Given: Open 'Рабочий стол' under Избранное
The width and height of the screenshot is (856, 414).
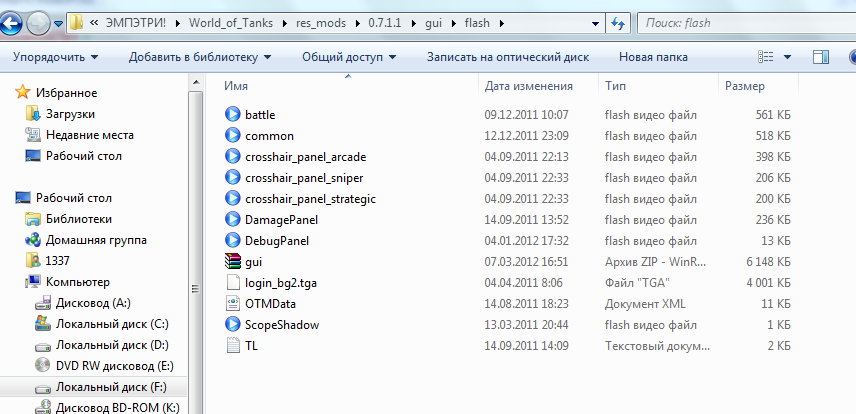Looking at the screenshot, I should click(x=84, y=156).
